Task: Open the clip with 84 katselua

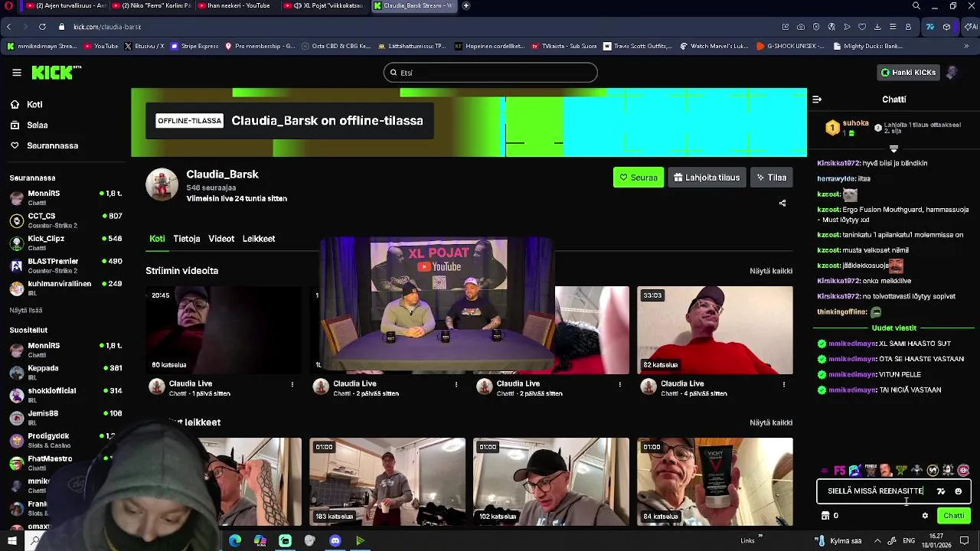Action: (x=715, y=481)
